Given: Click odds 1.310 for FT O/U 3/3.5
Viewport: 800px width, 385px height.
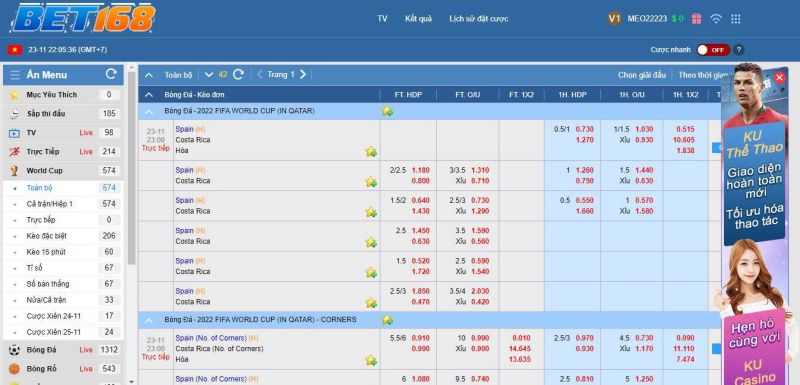Looking at the screenshot, I should 480,170.
